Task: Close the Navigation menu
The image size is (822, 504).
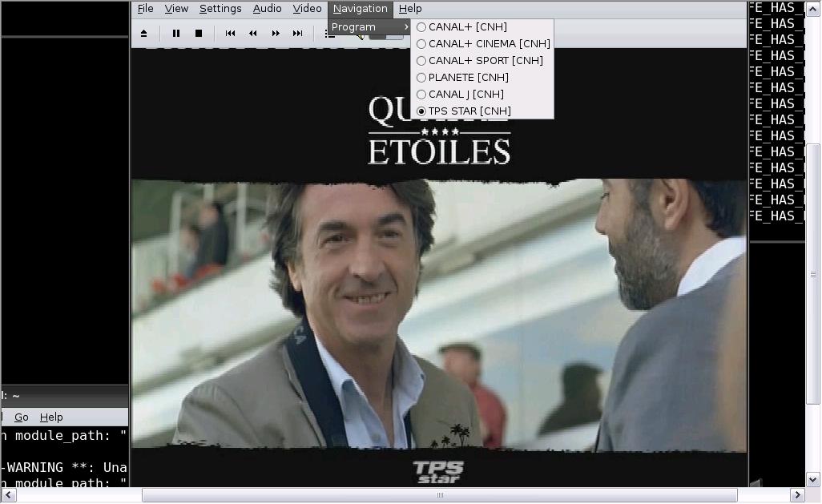Action: click(x=361, y=8)
